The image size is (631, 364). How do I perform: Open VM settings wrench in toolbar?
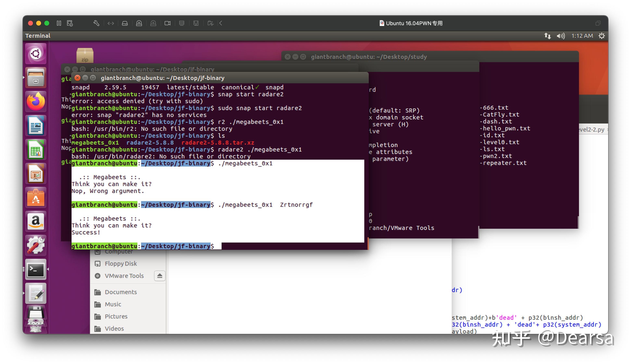[96, 23]
